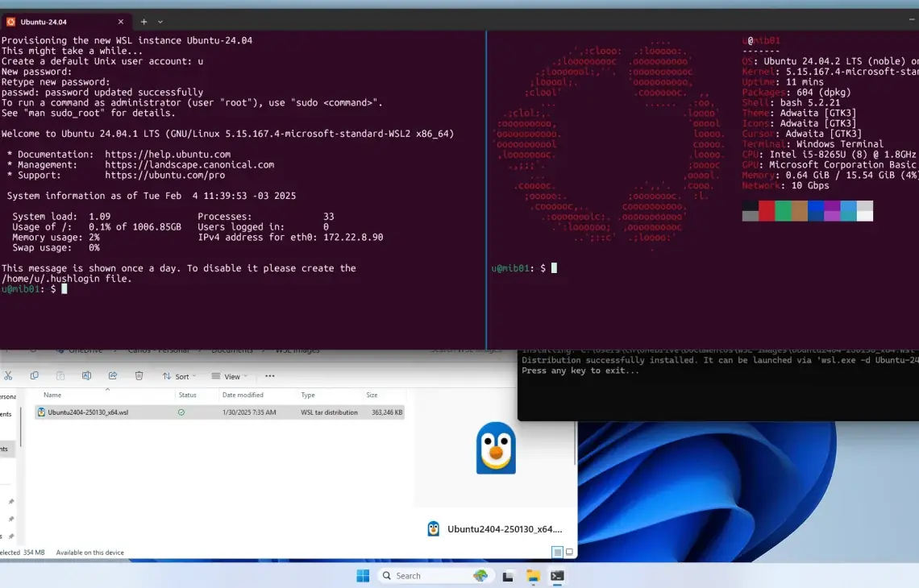Click the Type column header

pyautogui.click(x=308, y=395)
